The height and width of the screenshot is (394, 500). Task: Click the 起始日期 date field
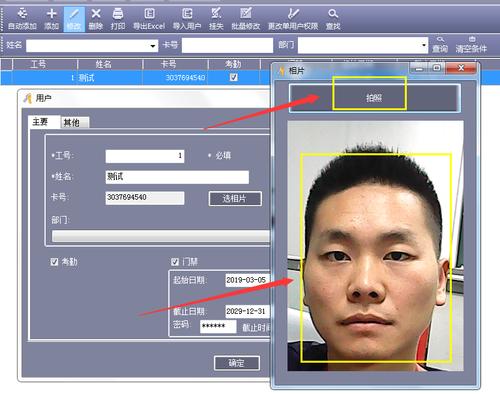[x=247, y=280]
